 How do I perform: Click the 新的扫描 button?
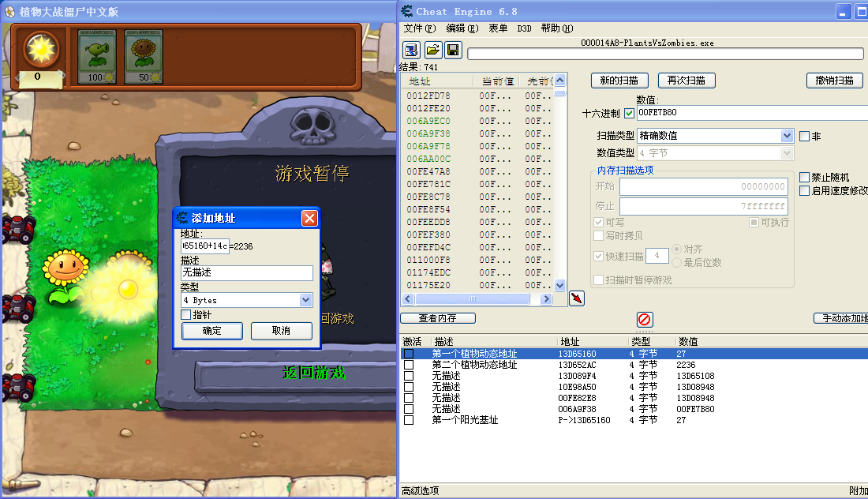point(619,81)
